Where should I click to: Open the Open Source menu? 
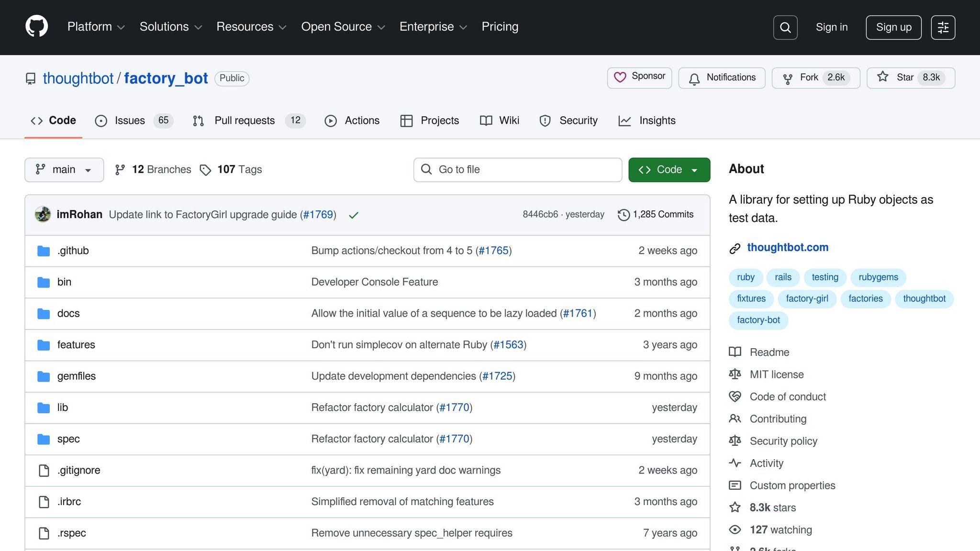343,27
